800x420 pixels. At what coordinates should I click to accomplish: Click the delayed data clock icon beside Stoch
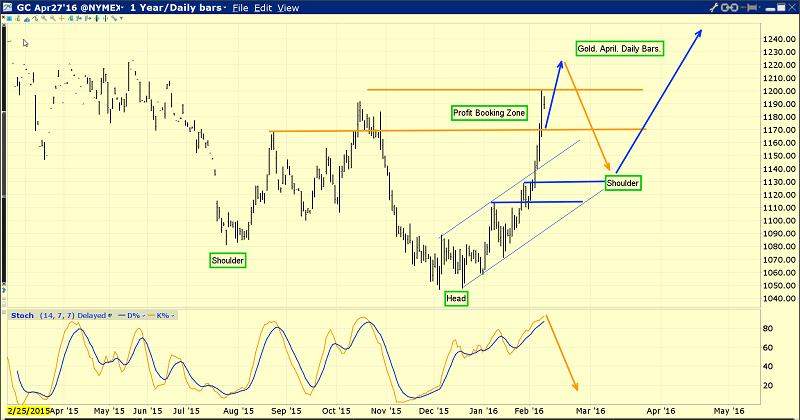point(110,315)
